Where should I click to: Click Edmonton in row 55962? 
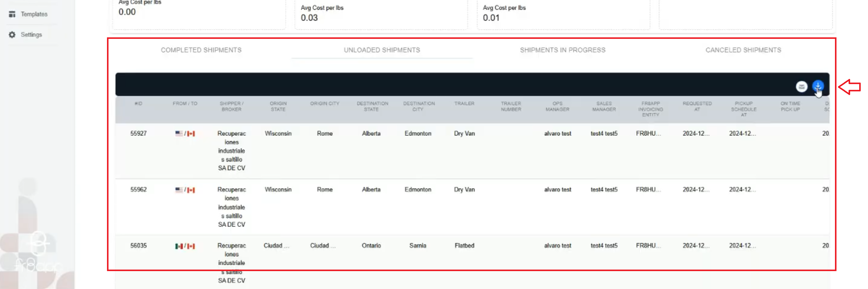coord(418,189)
